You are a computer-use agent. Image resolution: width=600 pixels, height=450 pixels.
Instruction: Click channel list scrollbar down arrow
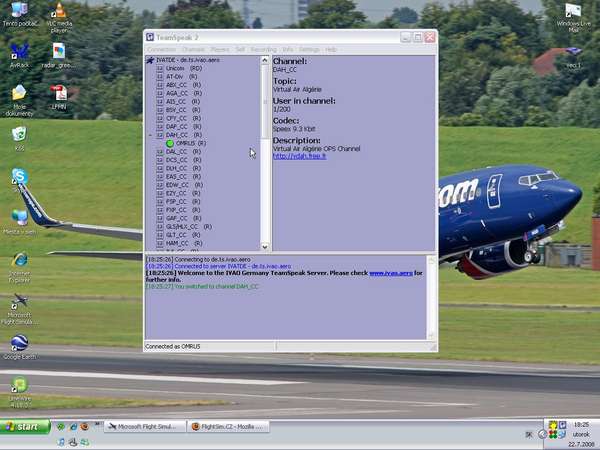(x=265, y=246)
